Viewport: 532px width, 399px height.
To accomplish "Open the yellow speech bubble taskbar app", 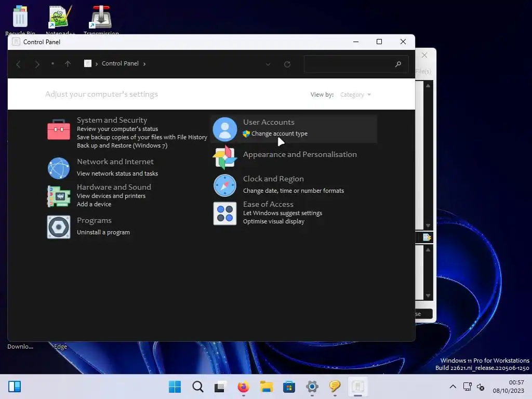I will pos(335,387).
